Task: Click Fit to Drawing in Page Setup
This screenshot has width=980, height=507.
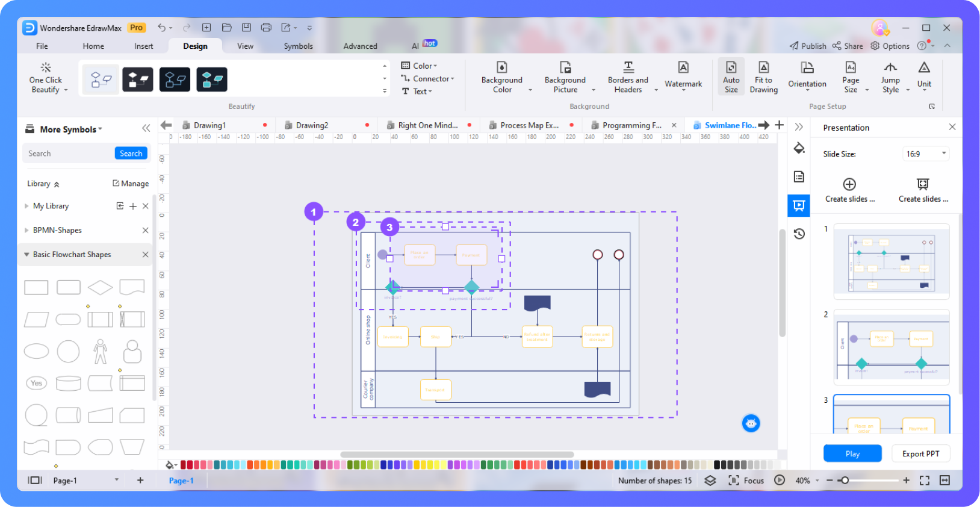Action: tap(764, 77)
